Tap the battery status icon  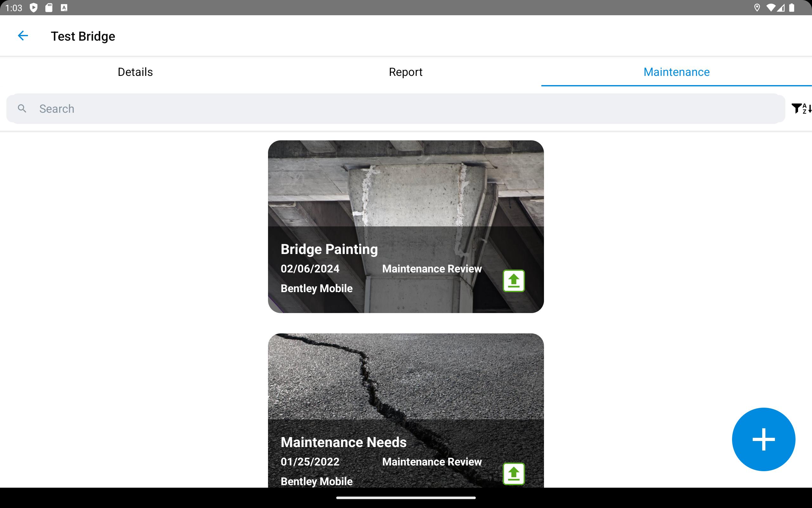792,8
